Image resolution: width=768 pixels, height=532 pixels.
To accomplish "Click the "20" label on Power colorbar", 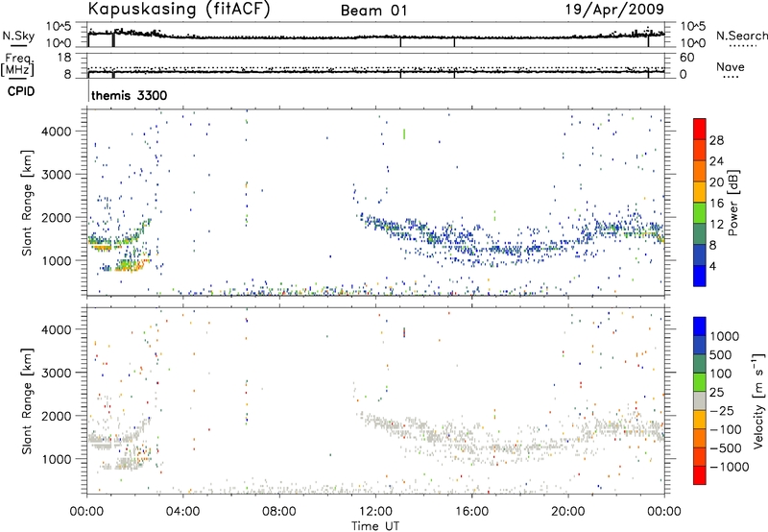I will point(716,182).
